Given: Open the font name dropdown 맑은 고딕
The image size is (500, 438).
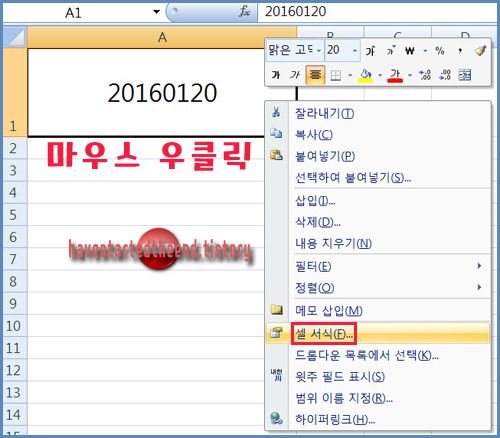Looking at the screenshot, I should click(x=319, y=51).
